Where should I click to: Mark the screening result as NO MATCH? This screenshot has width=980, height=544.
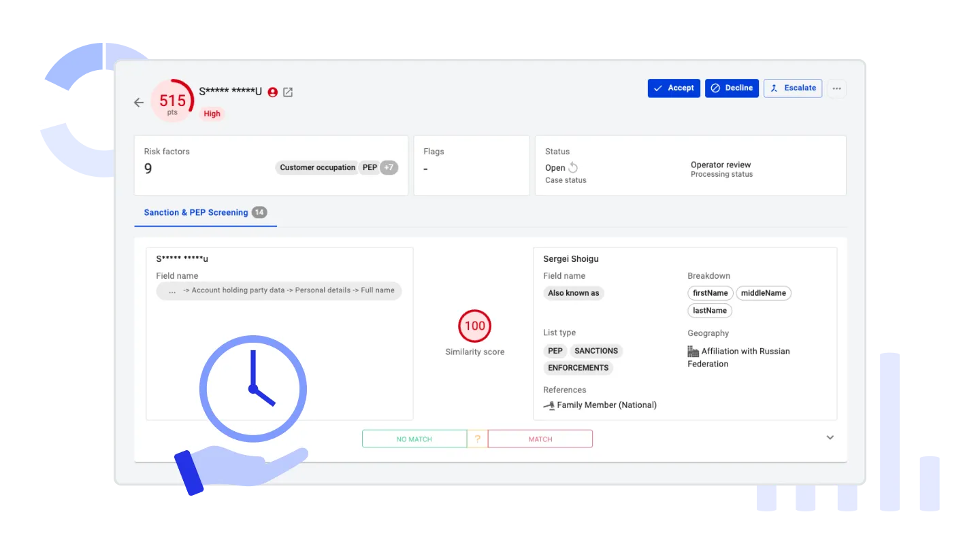pos(414,439)
